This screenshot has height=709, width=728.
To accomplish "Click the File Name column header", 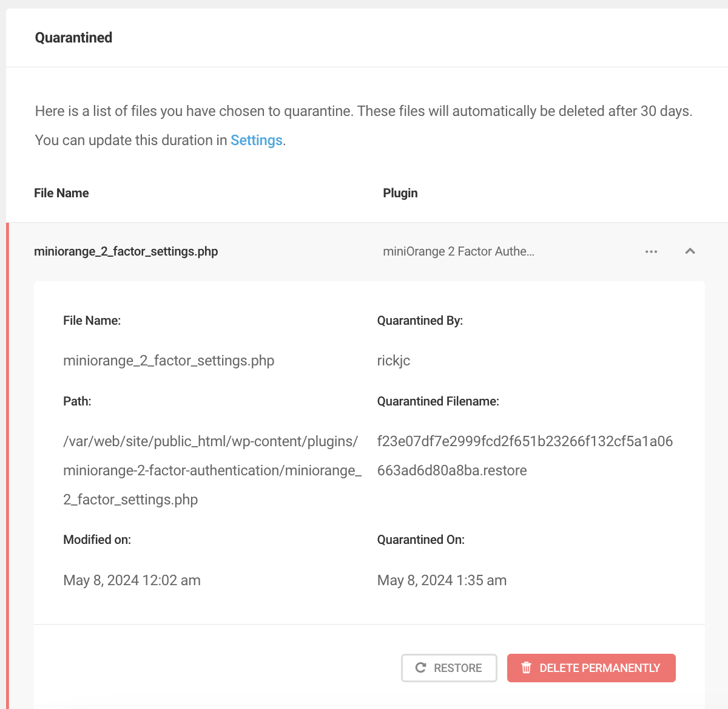I will (x=61, y=192).
